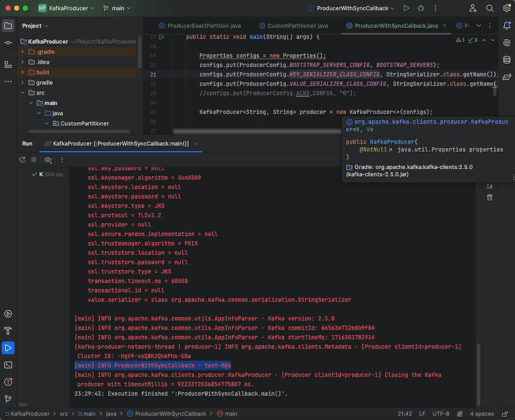Open the Code With Me user icon

click(473, 8)
